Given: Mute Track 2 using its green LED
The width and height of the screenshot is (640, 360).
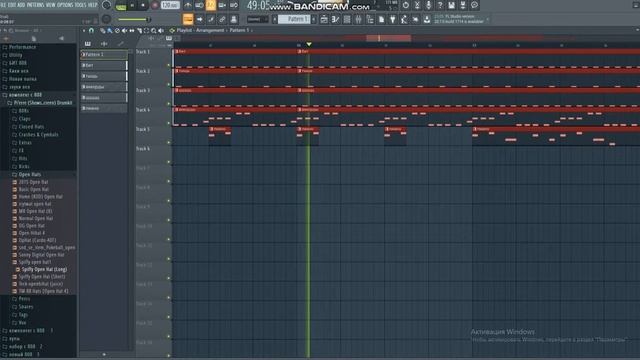Looking at the screenshot, I should pos(169,85).
